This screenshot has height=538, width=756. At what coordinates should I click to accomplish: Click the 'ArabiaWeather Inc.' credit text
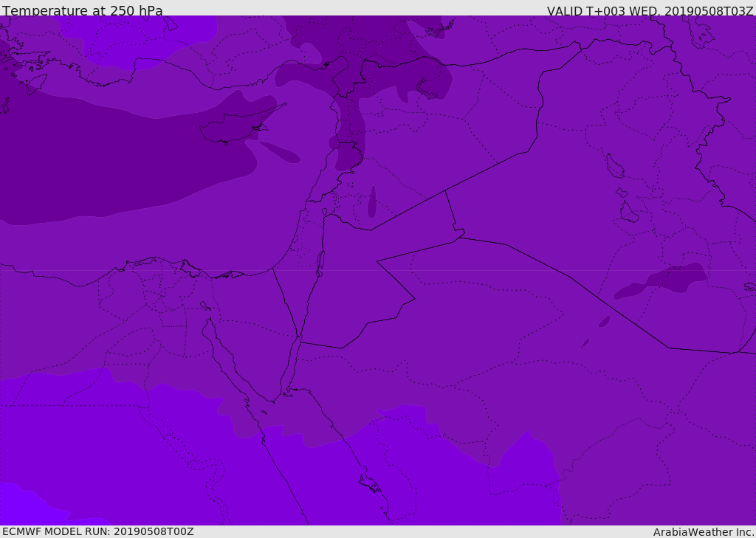click(x=704, y=532)
